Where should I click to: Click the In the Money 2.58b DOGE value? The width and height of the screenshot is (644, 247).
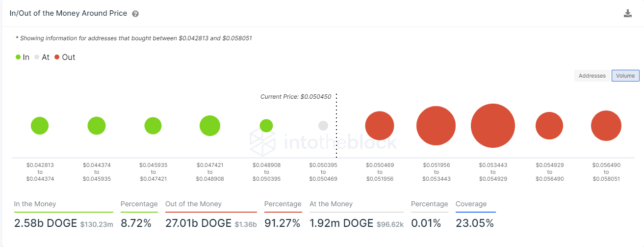45,223
